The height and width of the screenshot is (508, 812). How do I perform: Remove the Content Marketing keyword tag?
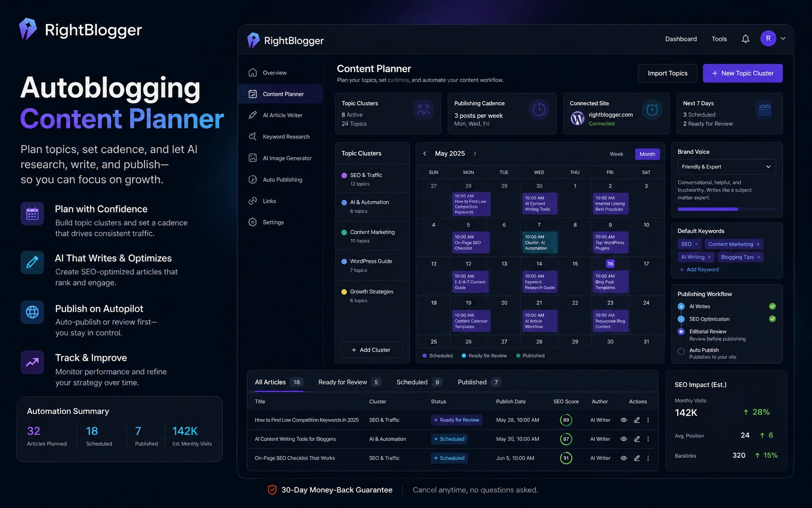pos(758,244)
